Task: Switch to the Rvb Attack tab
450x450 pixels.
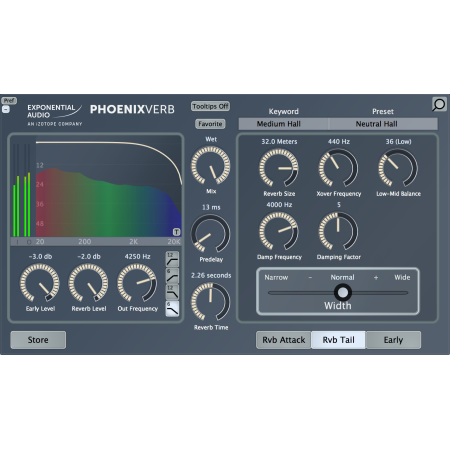Action: click(x=283, y=340)
